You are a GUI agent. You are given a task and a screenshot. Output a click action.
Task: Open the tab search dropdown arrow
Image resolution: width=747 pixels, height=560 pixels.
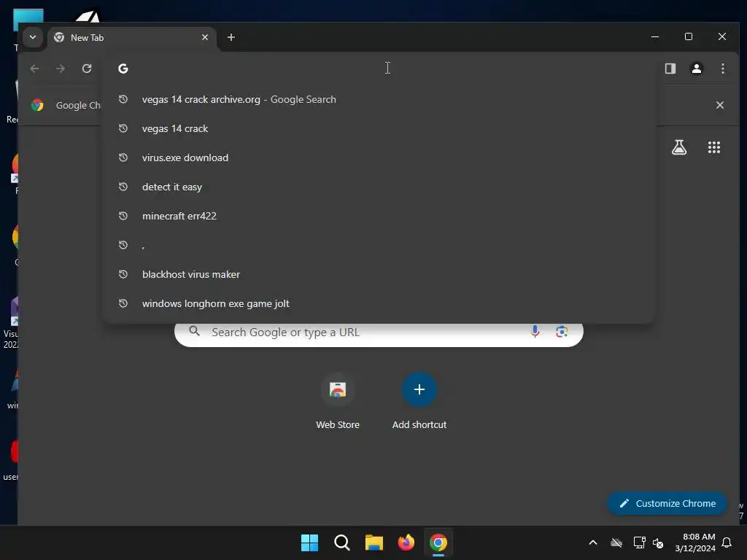[32, 37]
